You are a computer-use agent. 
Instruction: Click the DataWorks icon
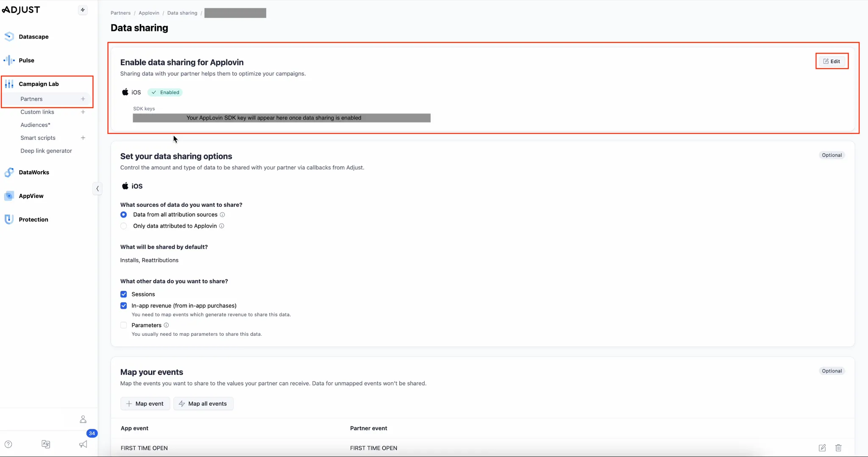[x=9, y=173]
